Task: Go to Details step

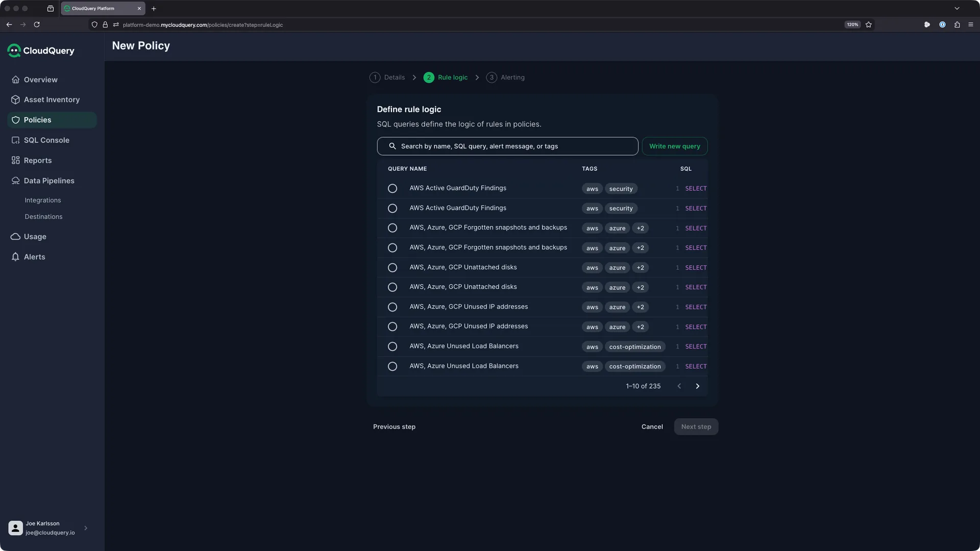Action: click(387, 78)
